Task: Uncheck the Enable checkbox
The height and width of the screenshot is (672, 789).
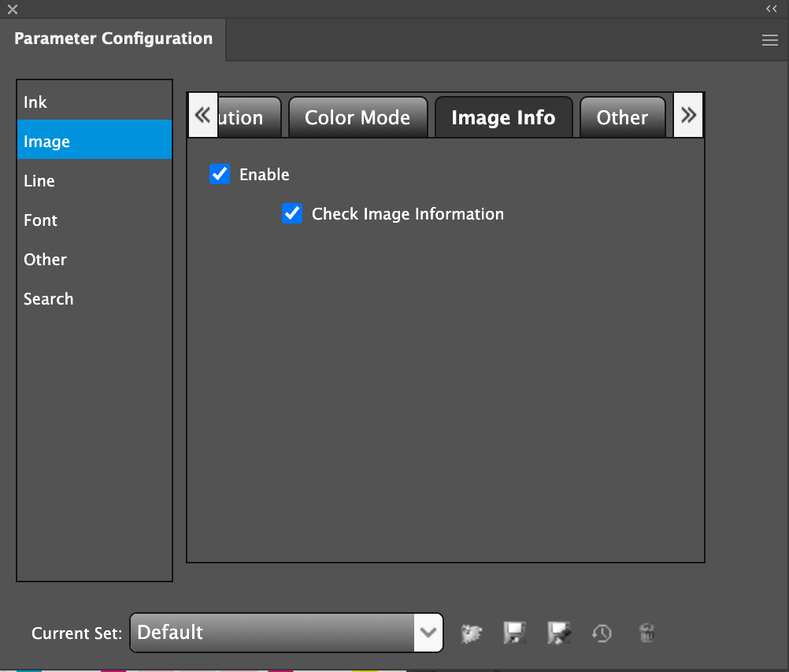Action: (x=220, y=174)
